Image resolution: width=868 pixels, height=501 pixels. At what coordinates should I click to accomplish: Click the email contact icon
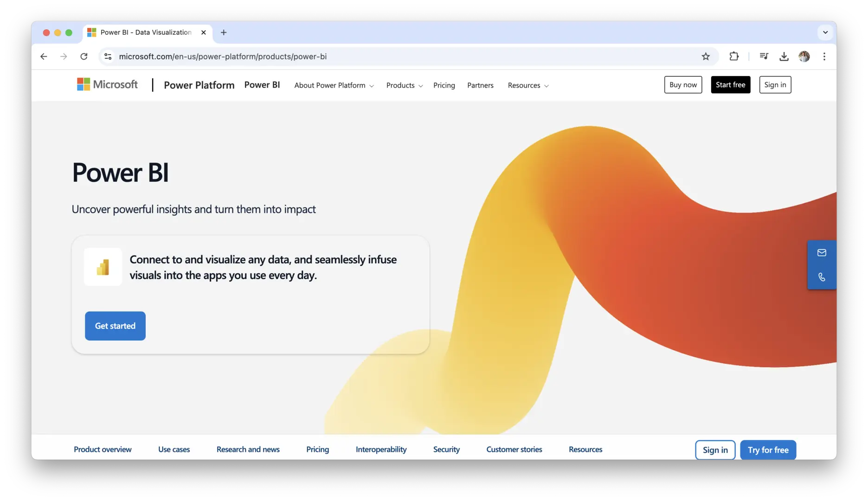click(822, 253)
